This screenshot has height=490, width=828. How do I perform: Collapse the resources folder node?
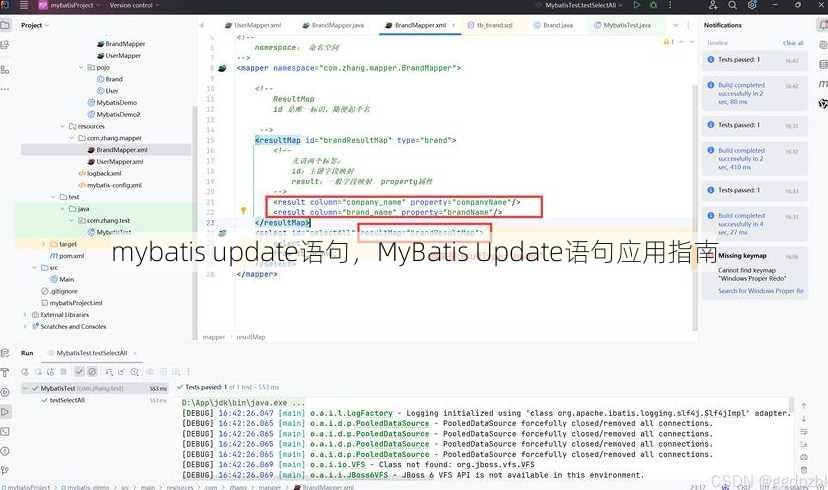pos(63,126)
